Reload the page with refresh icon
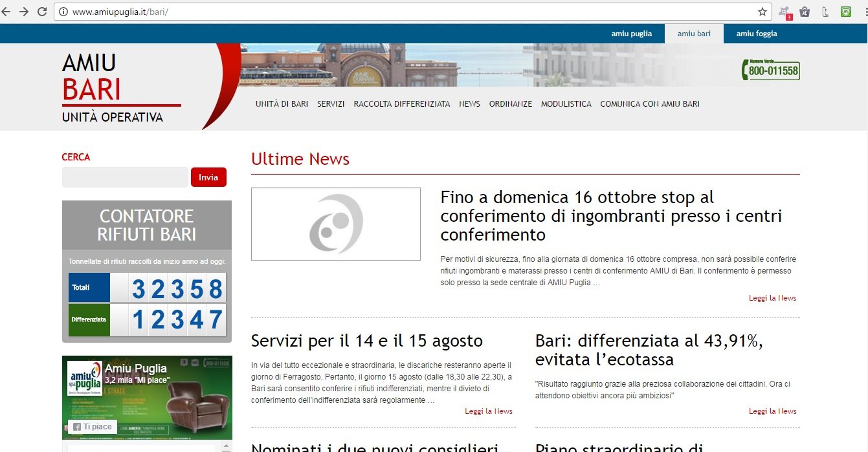The height and width of the screenshot is (452, 868). [x=42, y=12]
